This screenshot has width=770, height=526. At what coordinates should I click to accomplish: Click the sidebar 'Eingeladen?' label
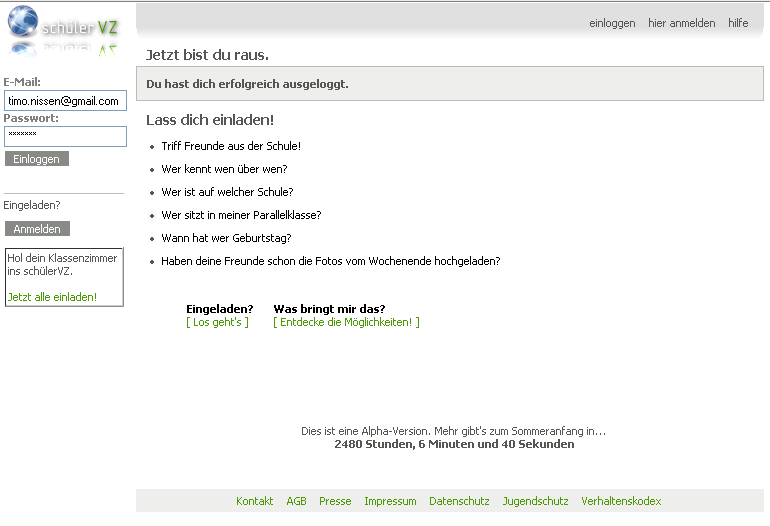click(32, 205)
